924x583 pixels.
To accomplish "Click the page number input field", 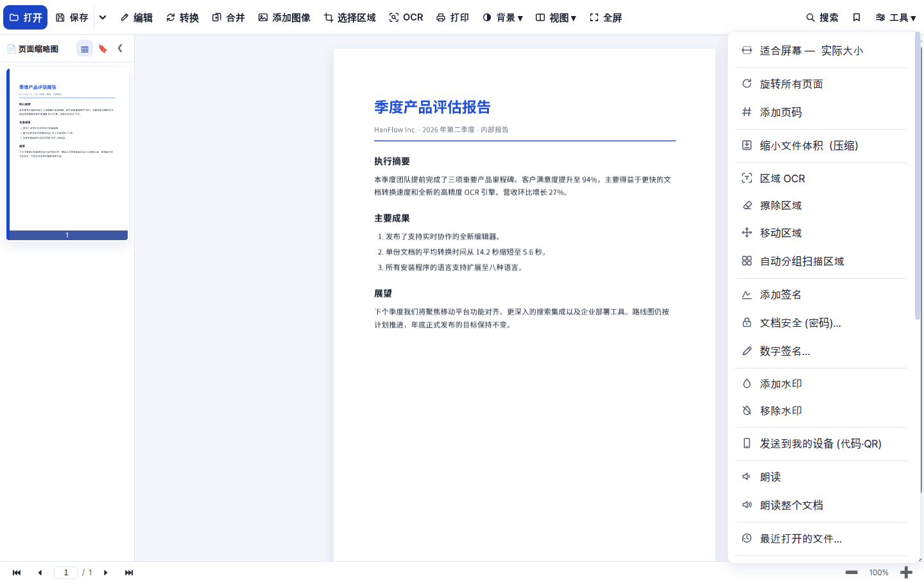I will 66,573.
